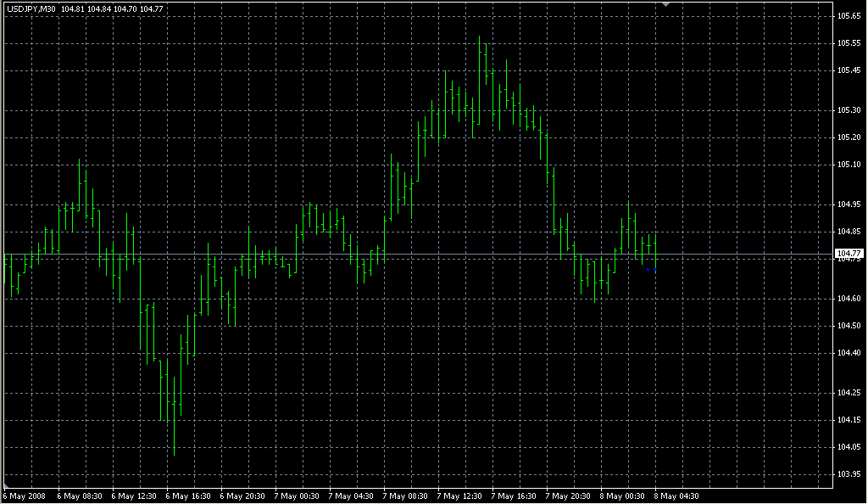Viewport: 868px width, 504px height.
Task: Click the 105.30 price scale label
Action: [x=849, y=110]
